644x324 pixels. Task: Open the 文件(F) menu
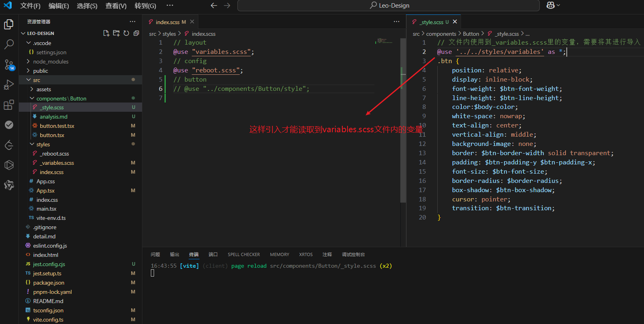click(30, 6)
